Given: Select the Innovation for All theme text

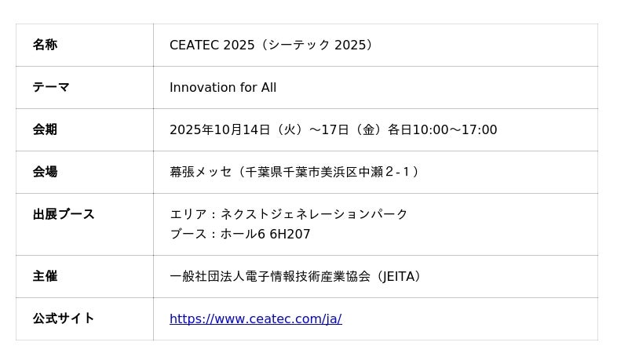Looking at the screenshot, I should click(223, 88).
